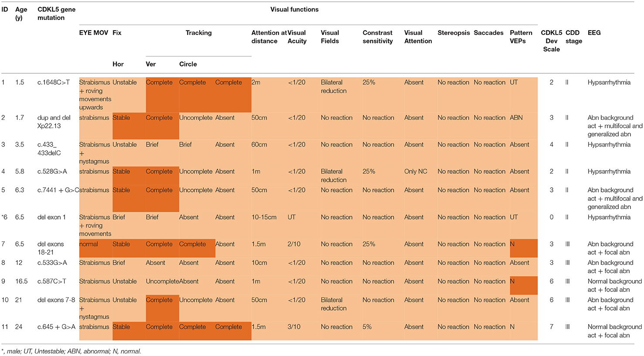Select age value '1.7'
644x356 pixels.
tap(20, 118)
